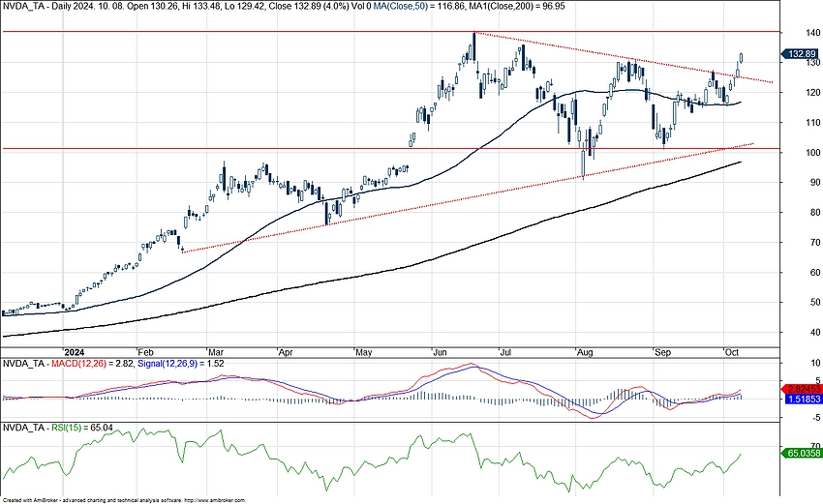
Task: Click the Jul date axis label
Action: [x=506, y=352]
